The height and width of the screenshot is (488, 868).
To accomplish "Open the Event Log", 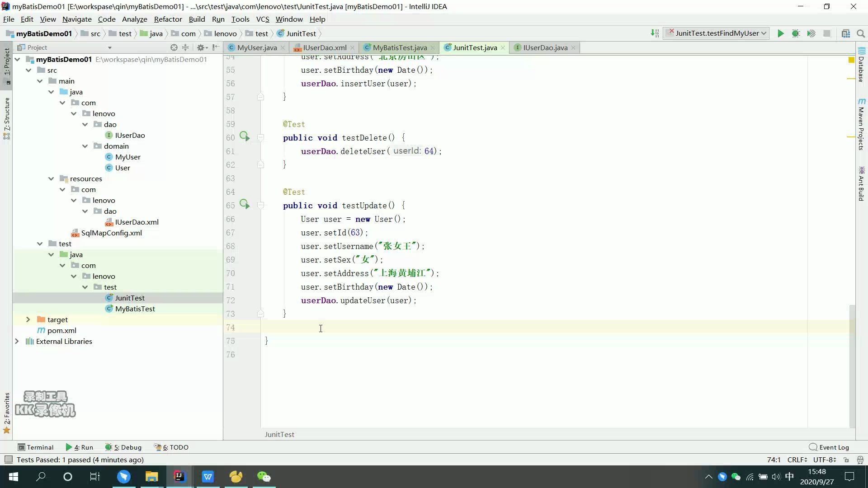I will tap(829, 447).
